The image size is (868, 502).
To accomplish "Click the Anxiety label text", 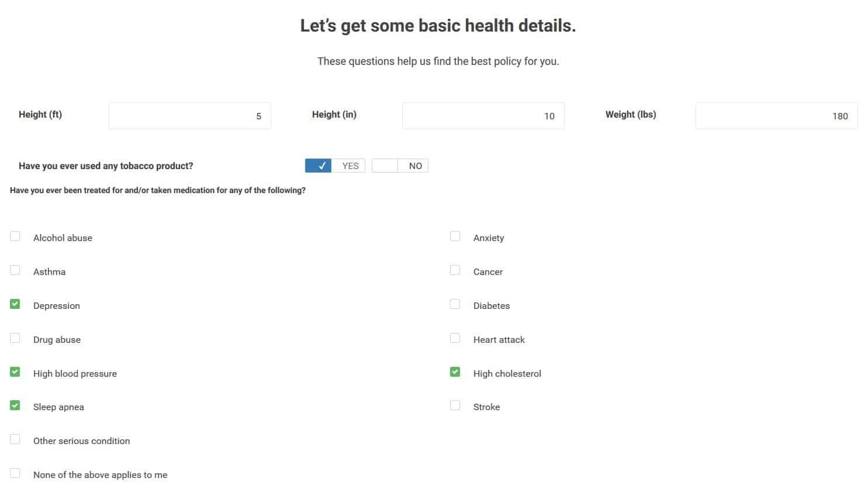I will click(489, 238).
